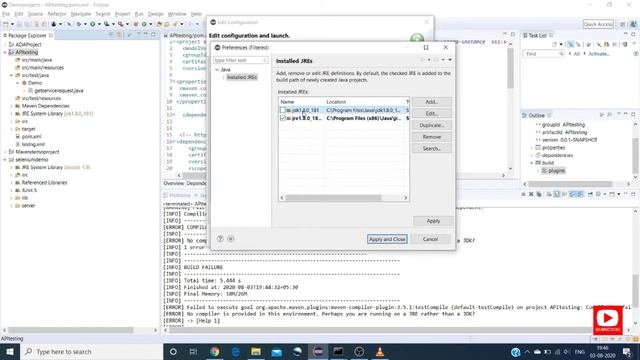Select pom.xml in Package Explorer

[31, 137]
